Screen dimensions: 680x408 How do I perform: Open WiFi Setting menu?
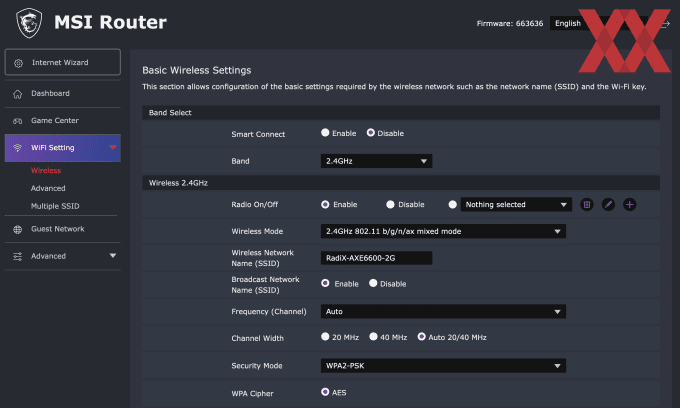click(x=63, y=148)
